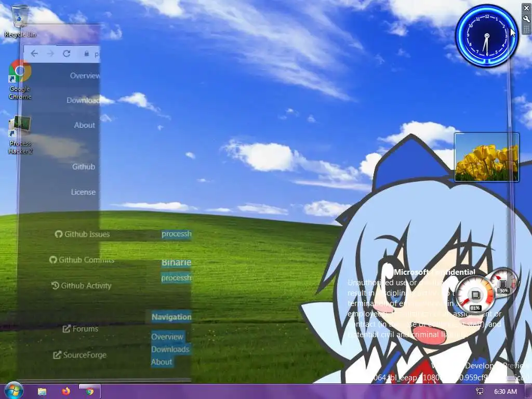Open the SourceForge external link
The height and width of the screenshot is (399, 532).
coord(79,355)
